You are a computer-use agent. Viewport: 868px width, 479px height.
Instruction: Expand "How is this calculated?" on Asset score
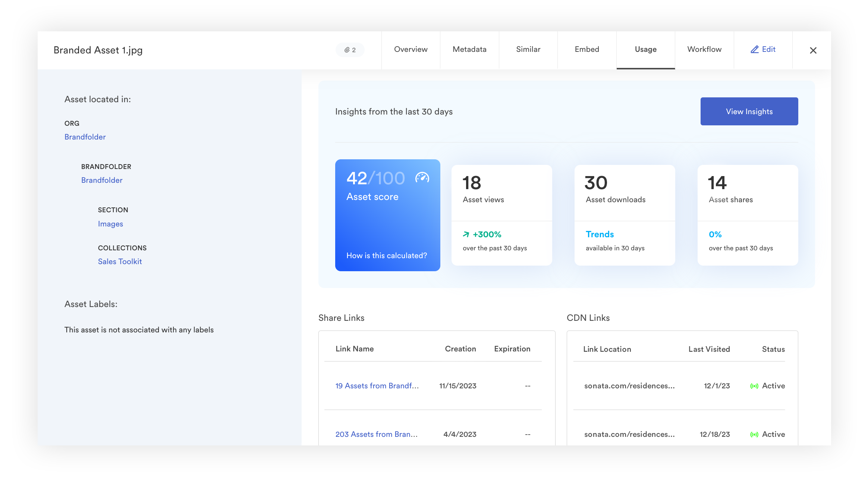tap(386, 256)
